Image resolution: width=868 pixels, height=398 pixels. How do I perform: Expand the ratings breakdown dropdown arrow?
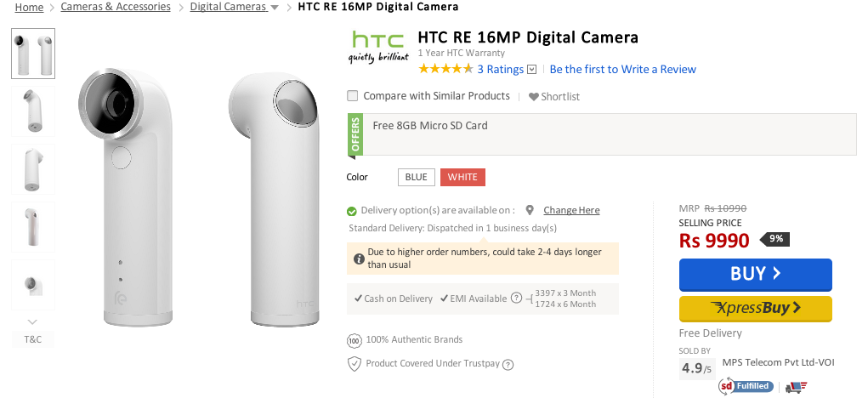coord(532,70)
